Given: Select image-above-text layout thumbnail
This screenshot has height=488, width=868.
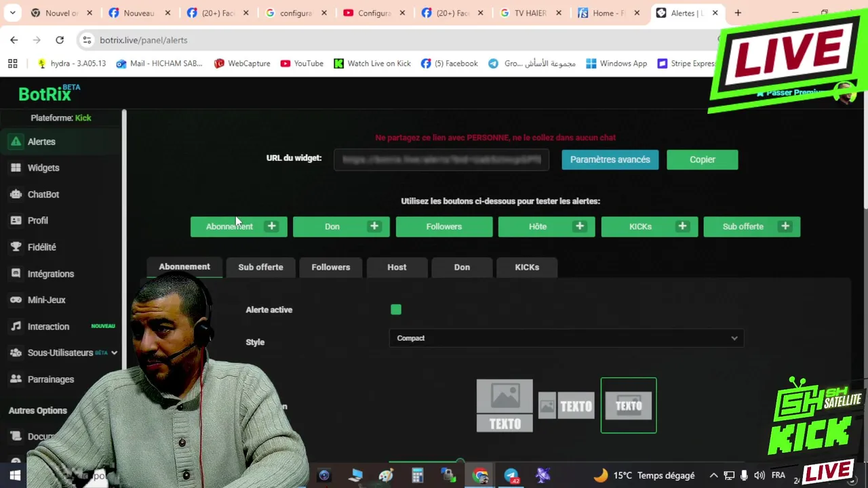Looking at the screenshot, I should tap(505, 405).
